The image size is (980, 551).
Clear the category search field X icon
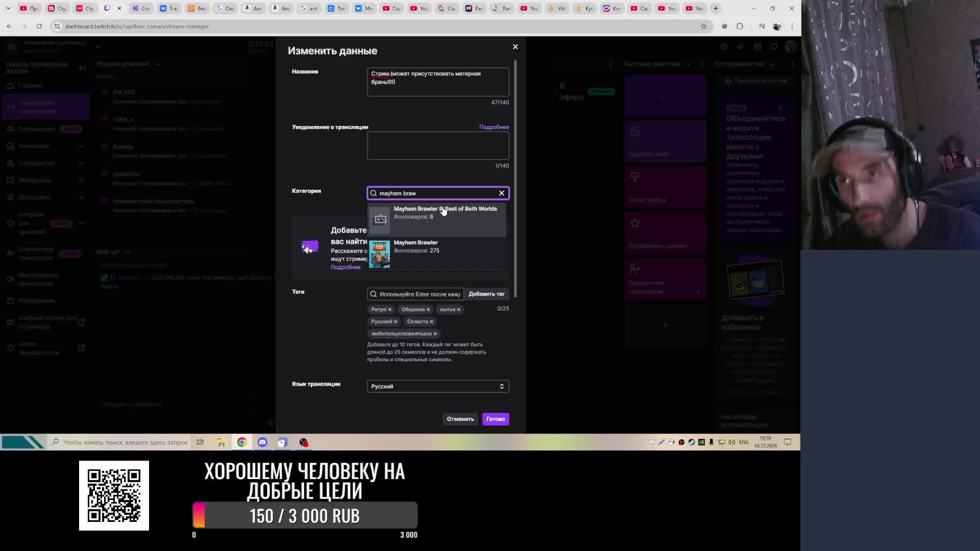501,193
